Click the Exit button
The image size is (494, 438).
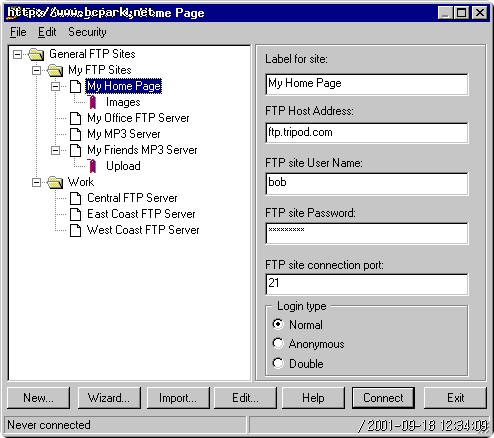455,398
